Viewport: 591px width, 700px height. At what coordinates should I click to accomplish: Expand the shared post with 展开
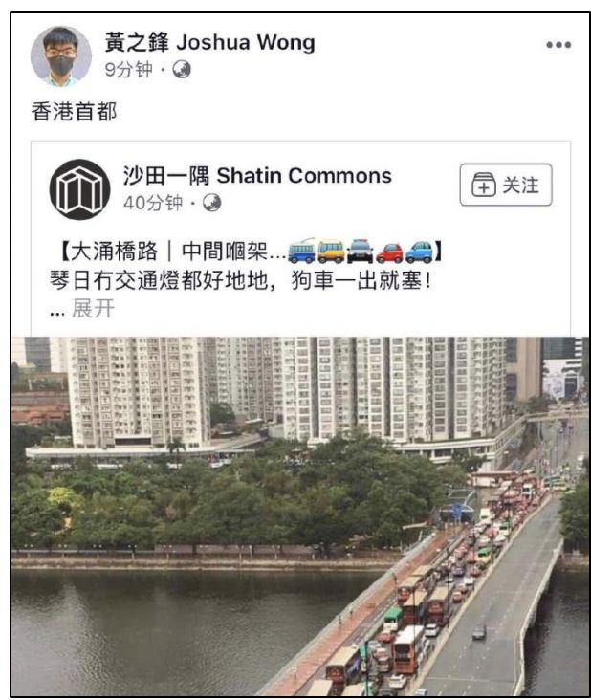click(94, 309)
